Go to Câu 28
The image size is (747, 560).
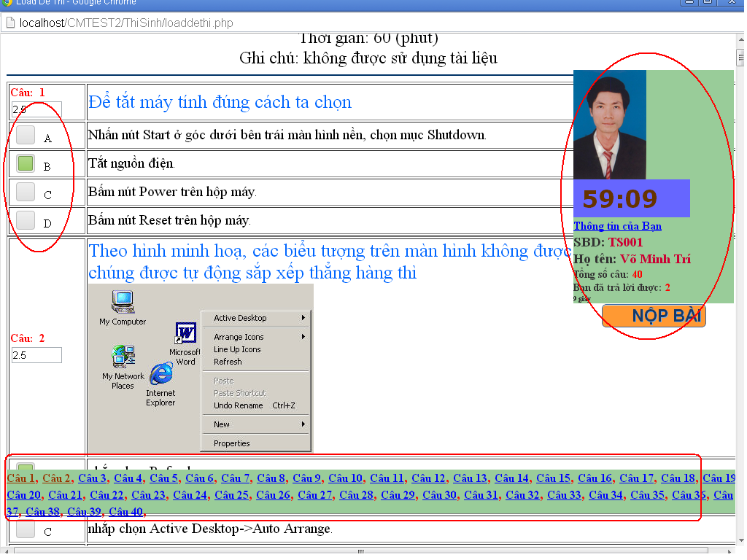(356, 495)
